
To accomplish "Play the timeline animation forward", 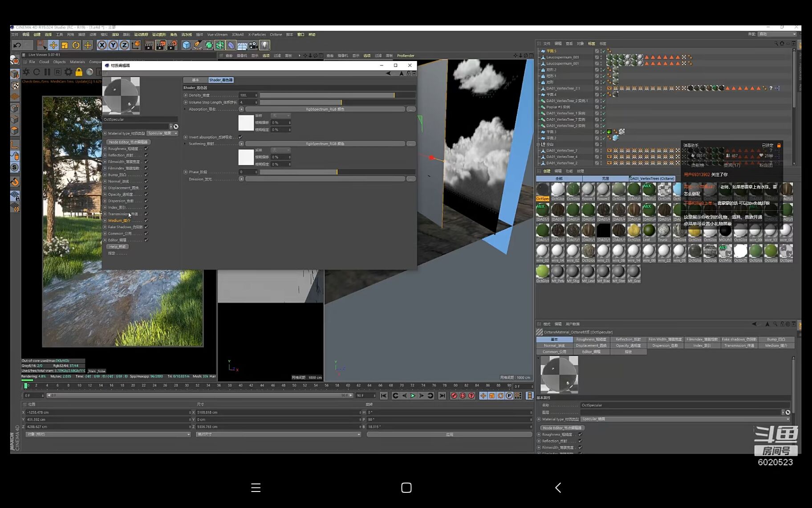I will [x=413, y=396].
